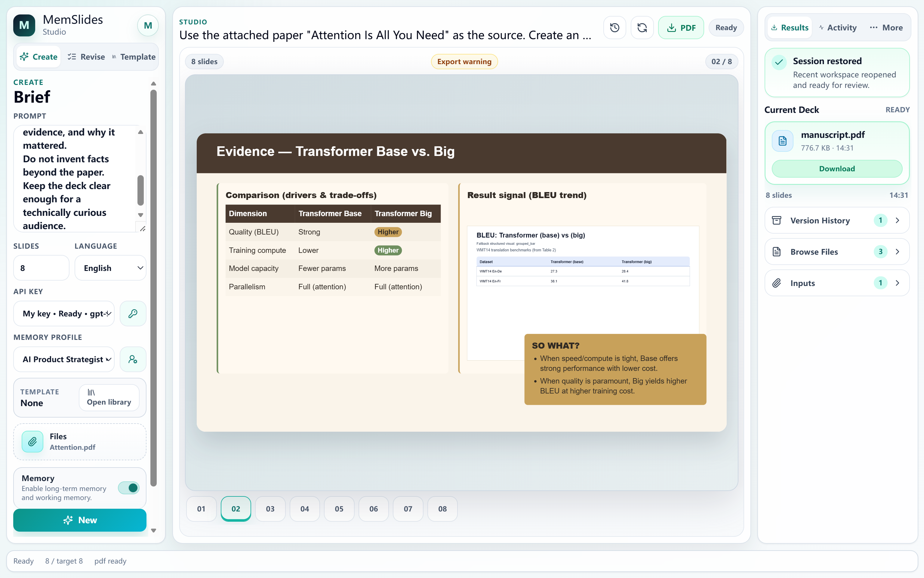The height and width of the screenshot is (578, 924).
Task: Open memory profile settings person icon
Action: [x=133, y=359]
